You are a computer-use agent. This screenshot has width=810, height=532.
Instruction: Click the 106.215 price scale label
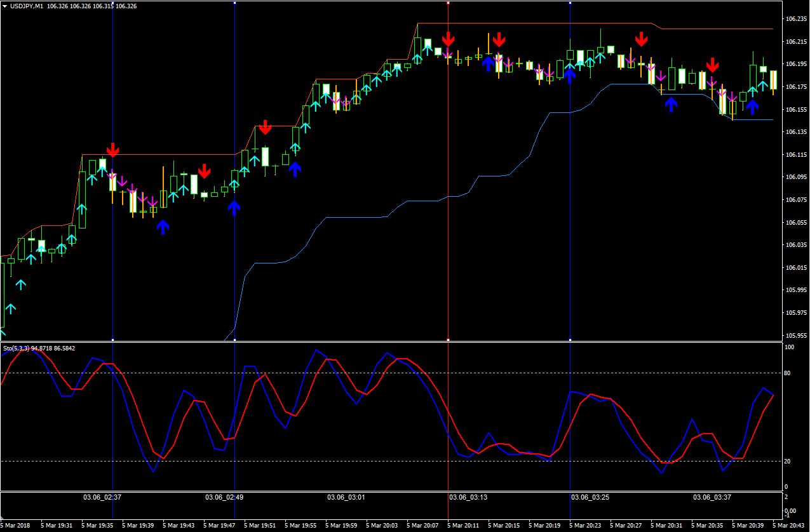point(795,42)
